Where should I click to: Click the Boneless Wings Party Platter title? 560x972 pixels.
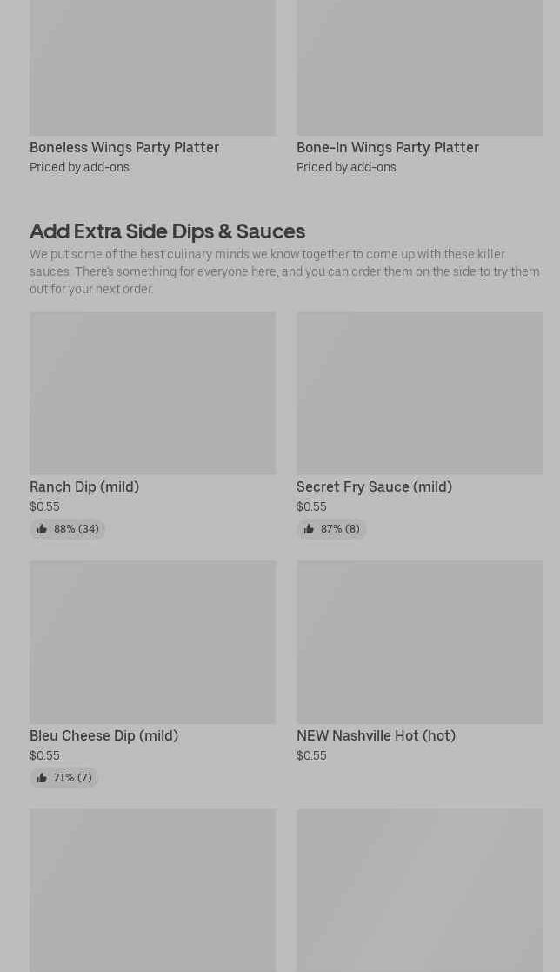124,148
